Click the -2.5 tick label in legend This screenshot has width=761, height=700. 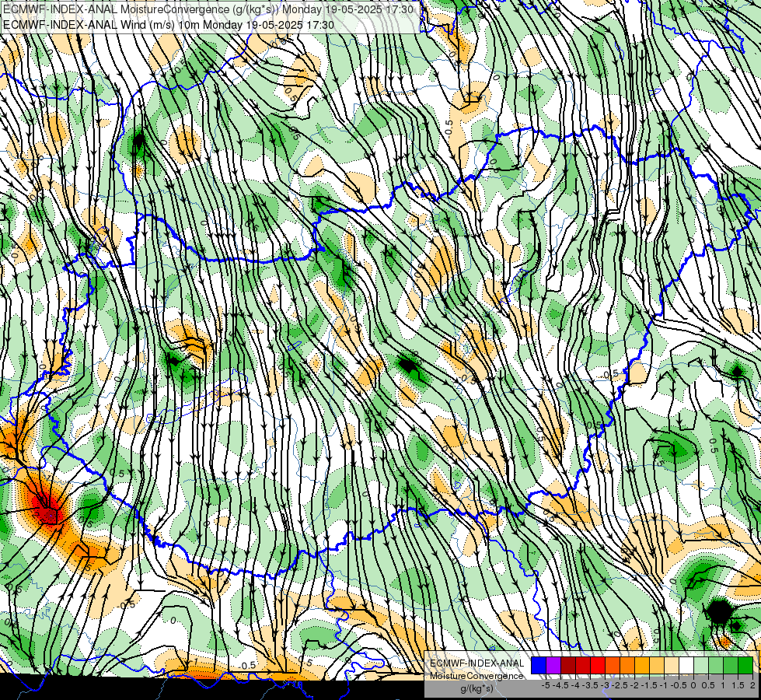click(x=620, y=685)
